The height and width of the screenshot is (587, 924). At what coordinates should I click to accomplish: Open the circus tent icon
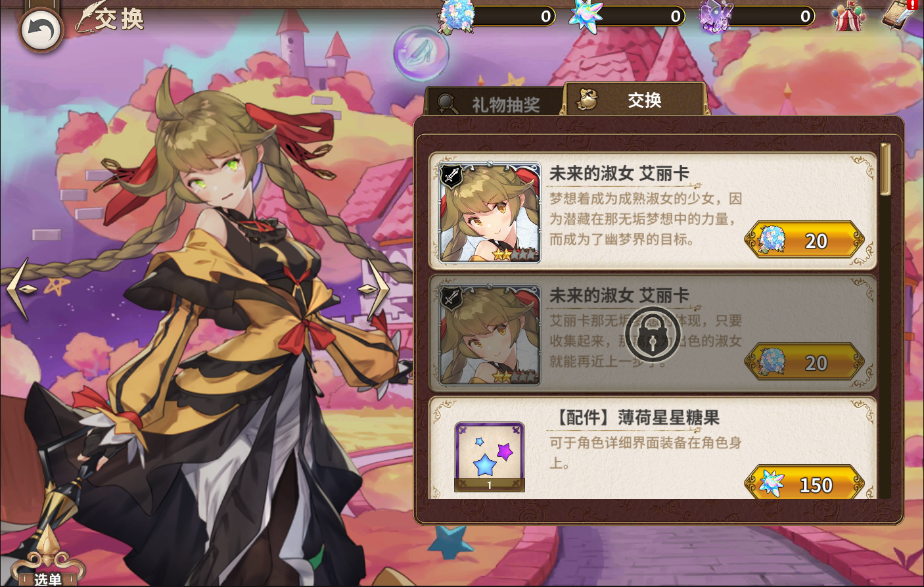(848, 16)
